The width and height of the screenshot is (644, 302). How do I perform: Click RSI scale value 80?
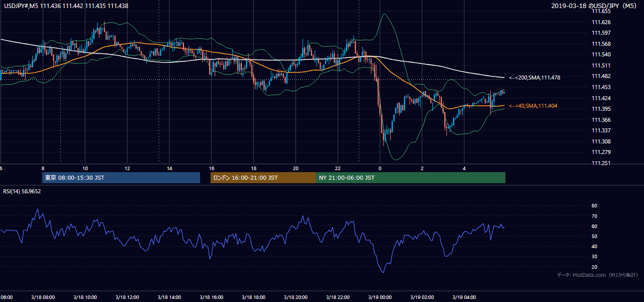(594, 206)
